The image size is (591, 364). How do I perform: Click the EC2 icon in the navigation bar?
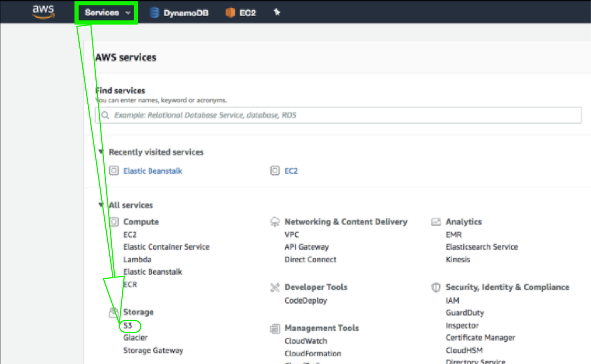pyautogui.click(x=230, y=12)
